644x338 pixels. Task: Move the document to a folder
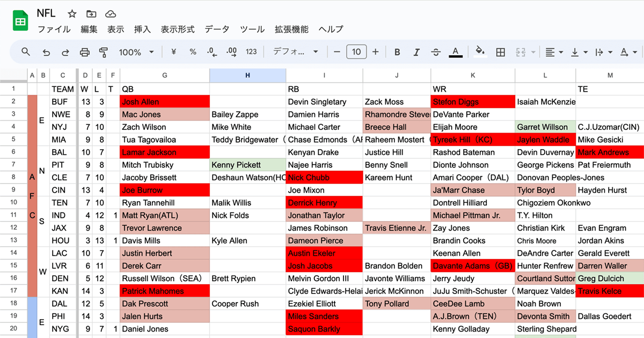(91, 14)
